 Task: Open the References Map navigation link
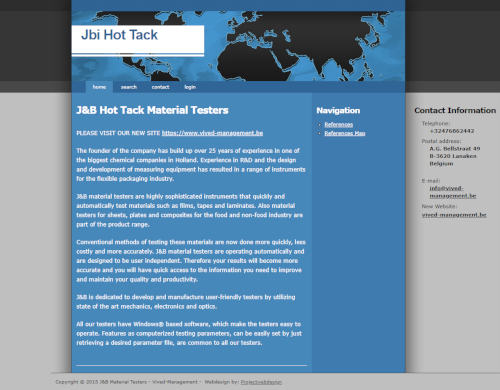pos(345,133)
